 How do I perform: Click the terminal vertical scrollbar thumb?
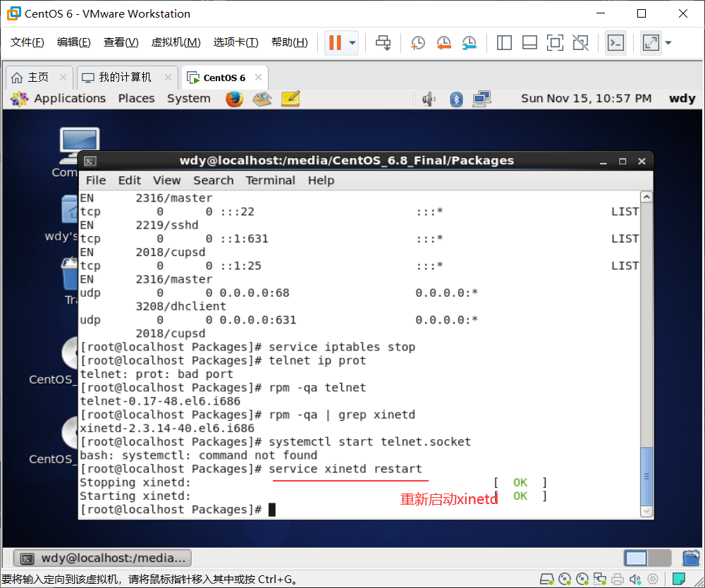point(646,477)
